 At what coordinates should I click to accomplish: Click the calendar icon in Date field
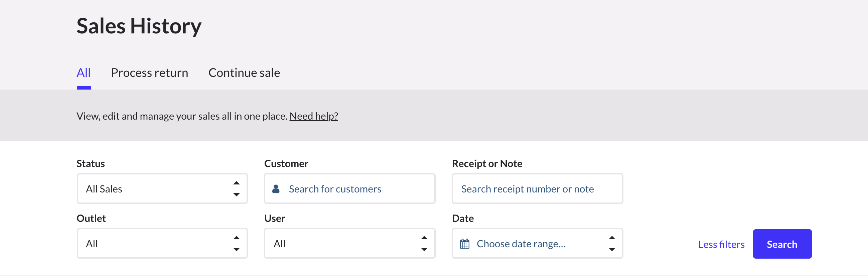click(x=464, y=244)
